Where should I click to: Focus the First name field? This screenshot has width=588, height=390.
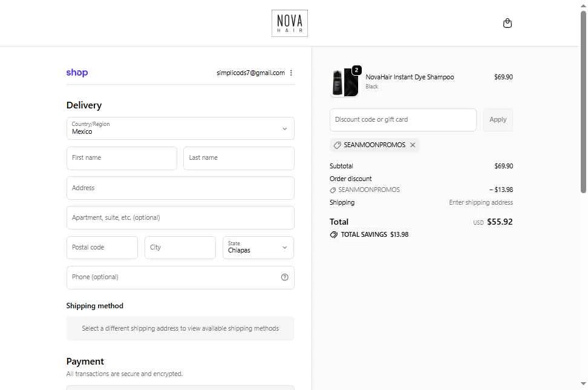click(122, 158)
